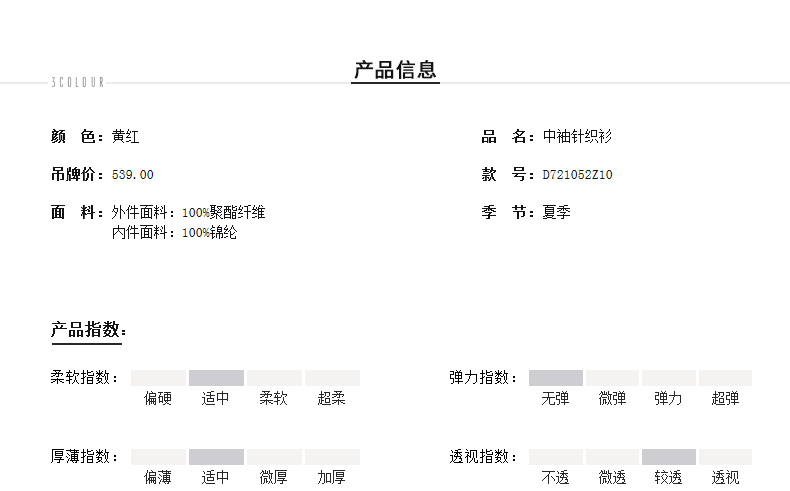
Task: Click the 产品指数 section heading
Action: pos(89,330)
